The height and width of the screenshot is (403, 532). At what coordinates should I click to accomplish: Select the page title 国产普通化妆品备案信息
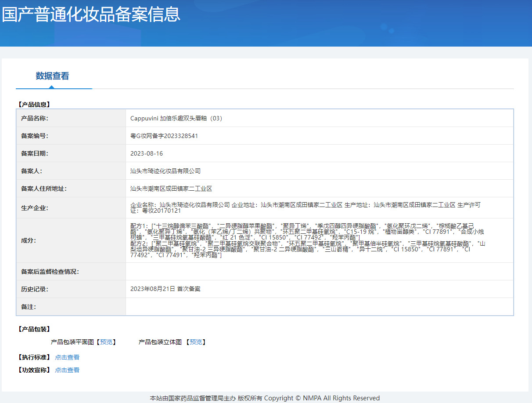[x=91, y=15]
